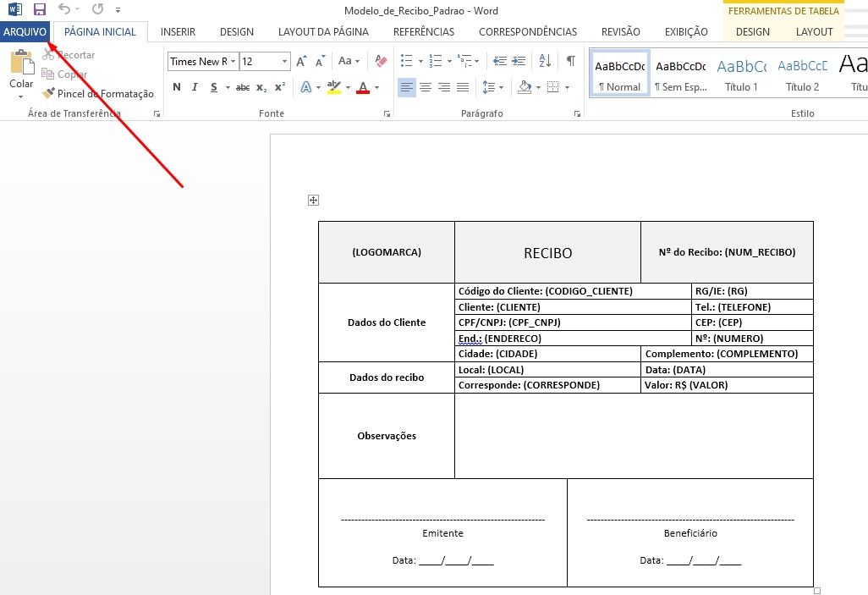
Task: Click the Save icon in quick access toolbar
Action: tap(39, 10)
